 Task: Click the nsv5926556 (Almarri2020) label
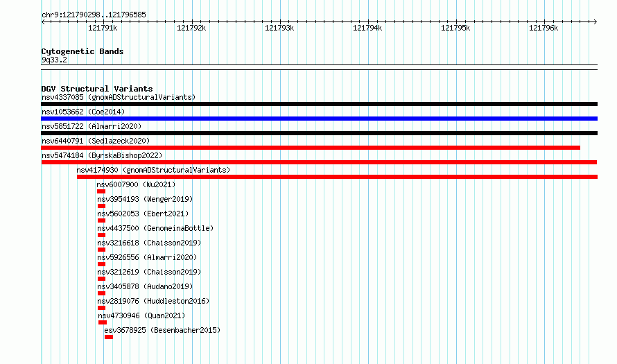pyautogui.click(x=147, y=257)
